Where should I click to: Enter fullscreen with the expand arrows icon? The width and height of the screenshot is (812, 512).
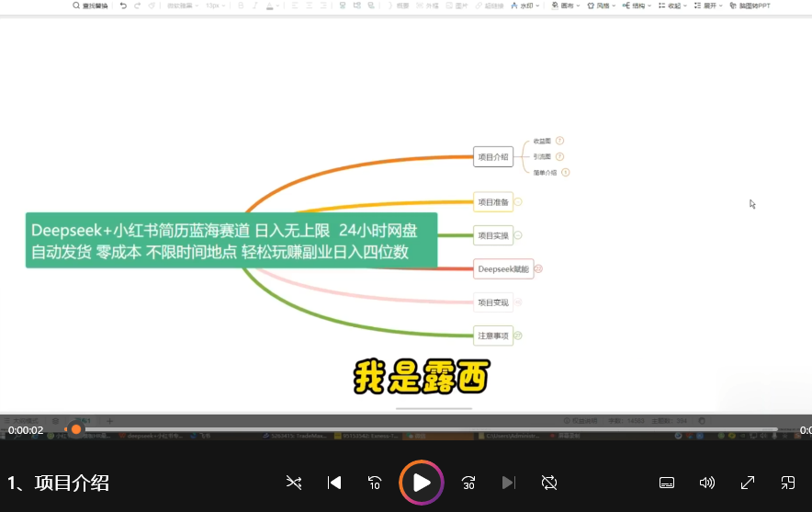(748, 483)
